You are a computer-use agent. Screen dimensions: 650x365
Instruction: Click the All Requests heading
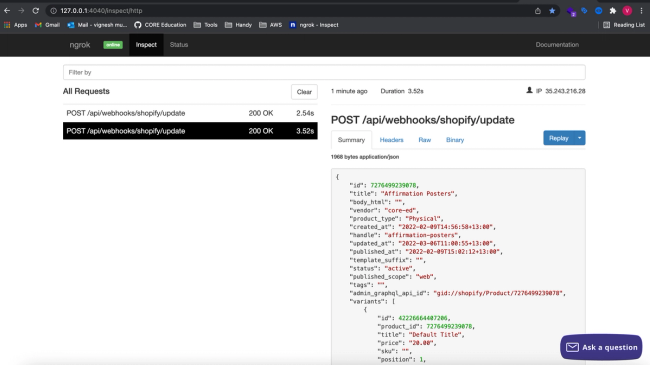[86, 91]
